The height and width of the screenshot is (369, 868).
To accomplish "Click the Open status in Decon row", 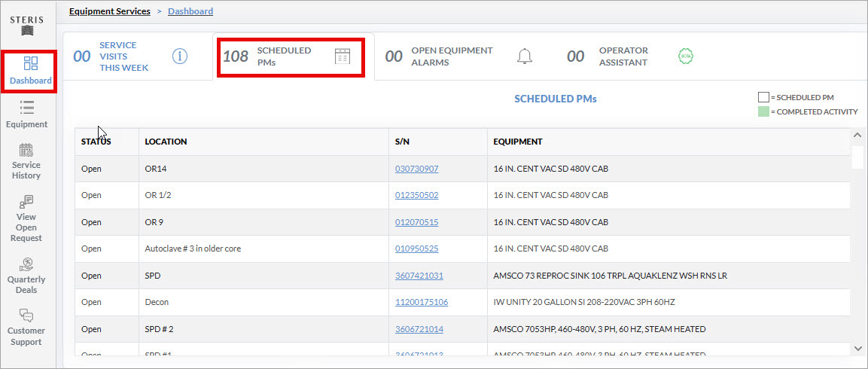I will (91, 302).
